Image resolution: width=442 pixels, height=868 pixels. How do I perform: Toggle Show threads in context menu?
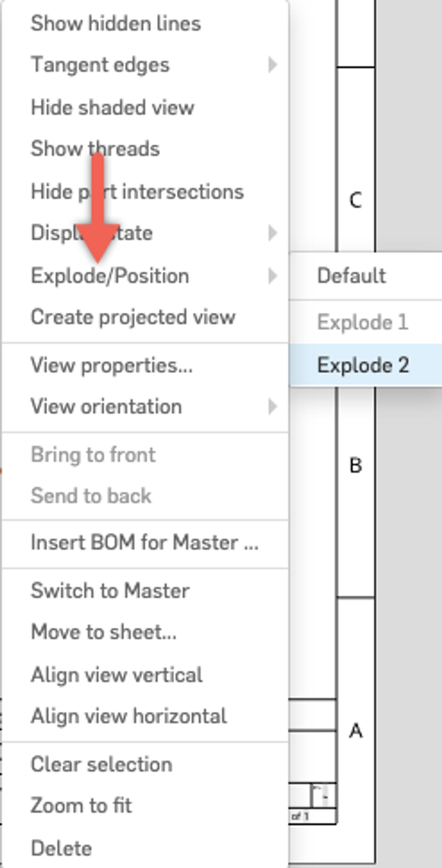[95, 149]
